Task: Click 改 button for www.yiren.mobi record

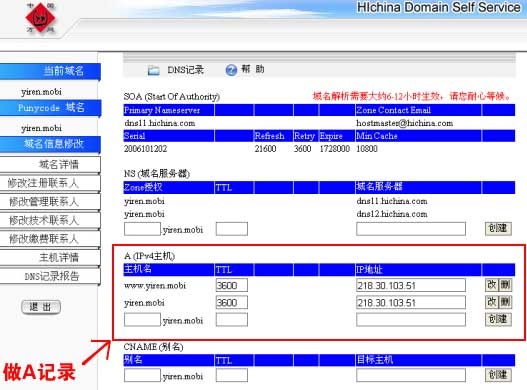Action: [492, 285]
